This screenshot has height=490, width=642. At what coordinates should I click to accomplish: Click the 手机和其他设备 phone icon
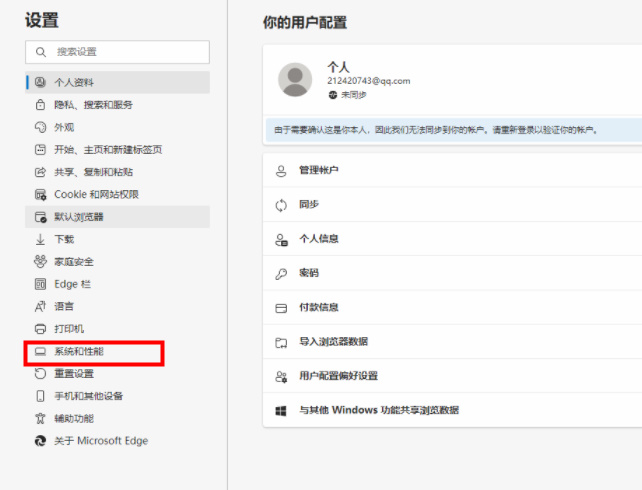[x=40, y=396]
